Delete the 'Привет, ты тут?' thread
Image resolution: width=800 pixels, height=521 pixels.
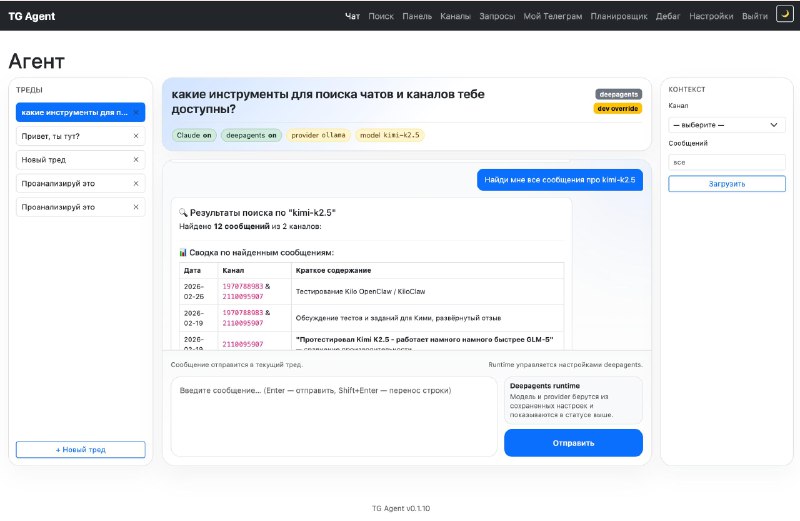[136, 136]
